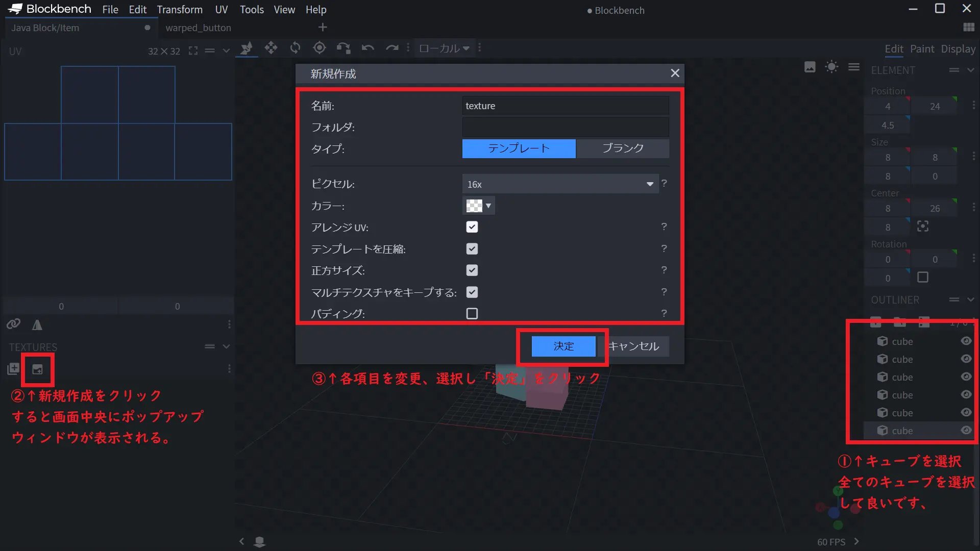Select the Move tool in toolbar
980x551 pixels.
(271, 48)
